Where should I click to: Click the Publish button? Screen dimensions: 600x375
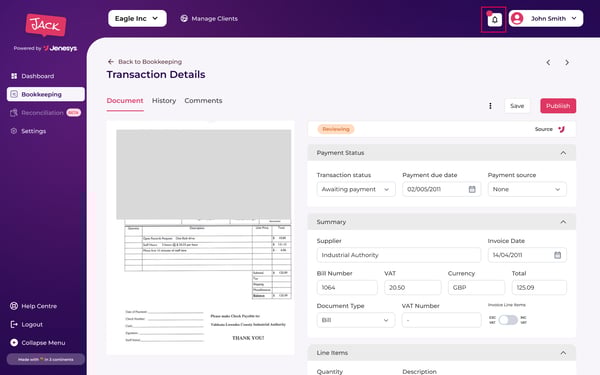tap(558, 106)
